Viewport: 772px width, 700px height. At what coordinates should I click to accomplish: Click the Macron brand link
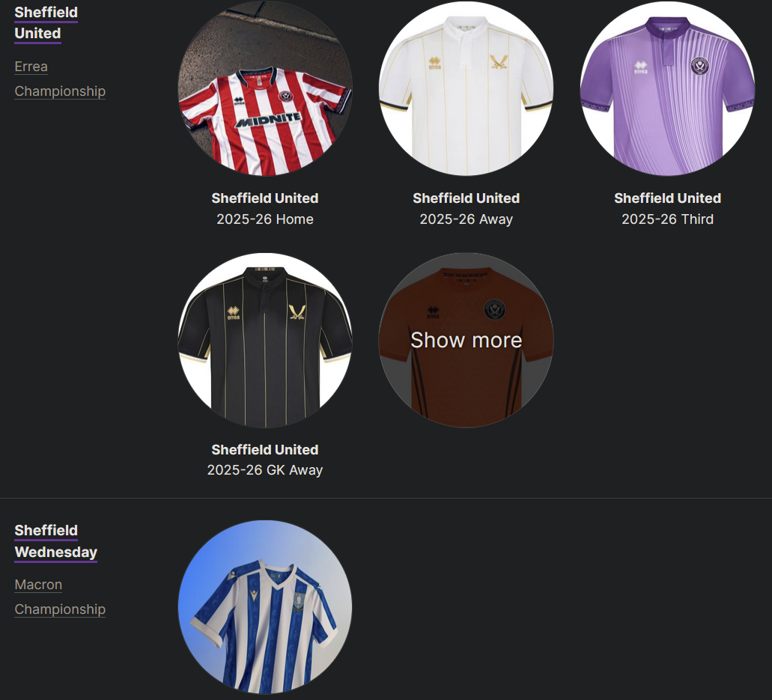pos(38,584)
